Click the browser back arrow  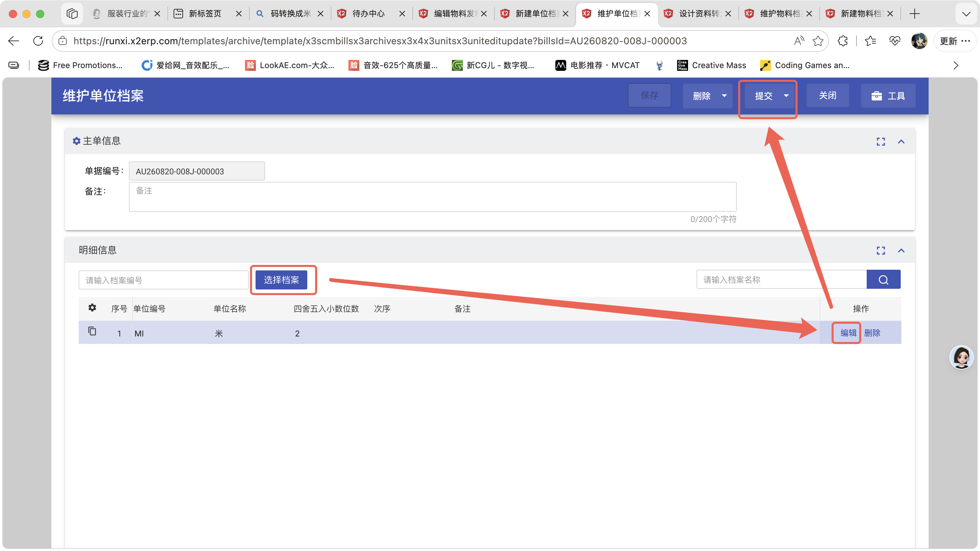tap(14, 41)
